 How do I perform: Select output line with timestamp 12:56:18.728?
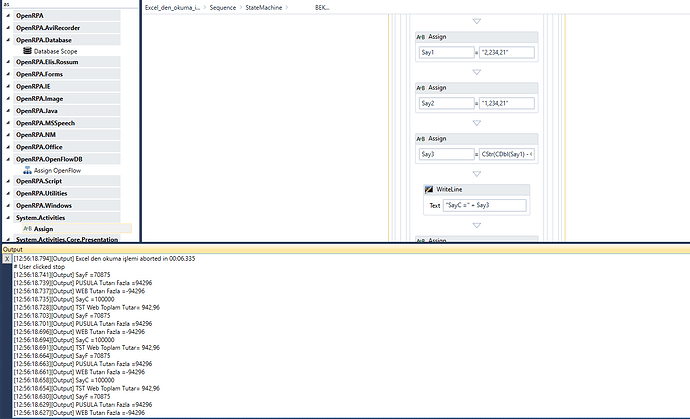(87, 307)
